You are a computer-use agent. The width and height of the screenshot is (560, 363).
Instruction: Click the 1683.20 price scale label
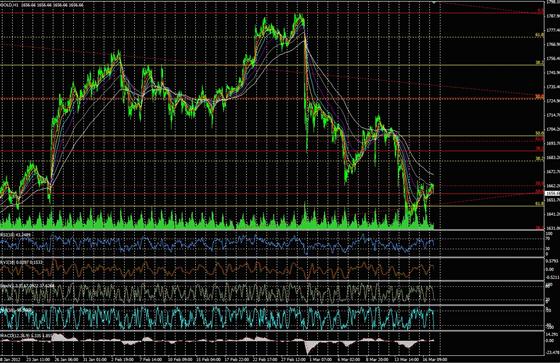[x=553, y=157]
